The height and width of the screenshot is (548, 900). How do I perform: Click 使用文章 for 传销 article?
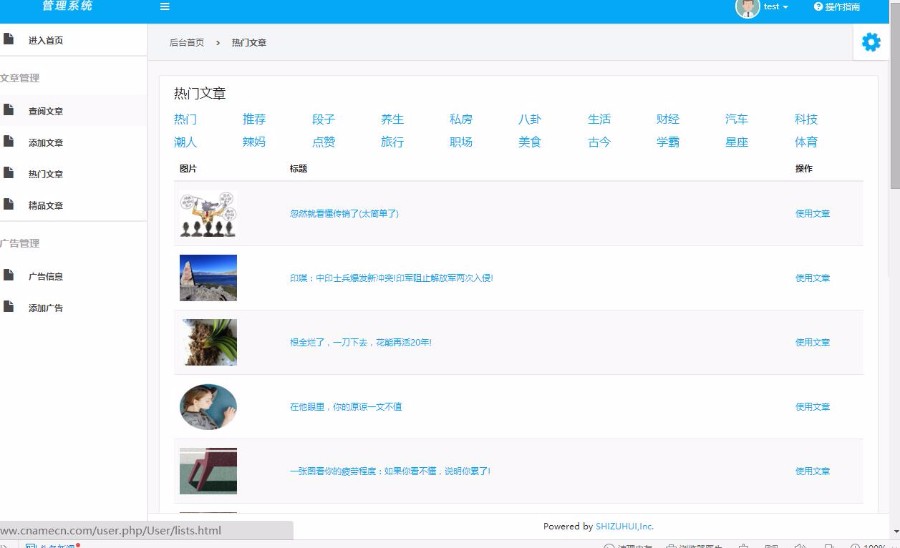click(x=813, y=213)
